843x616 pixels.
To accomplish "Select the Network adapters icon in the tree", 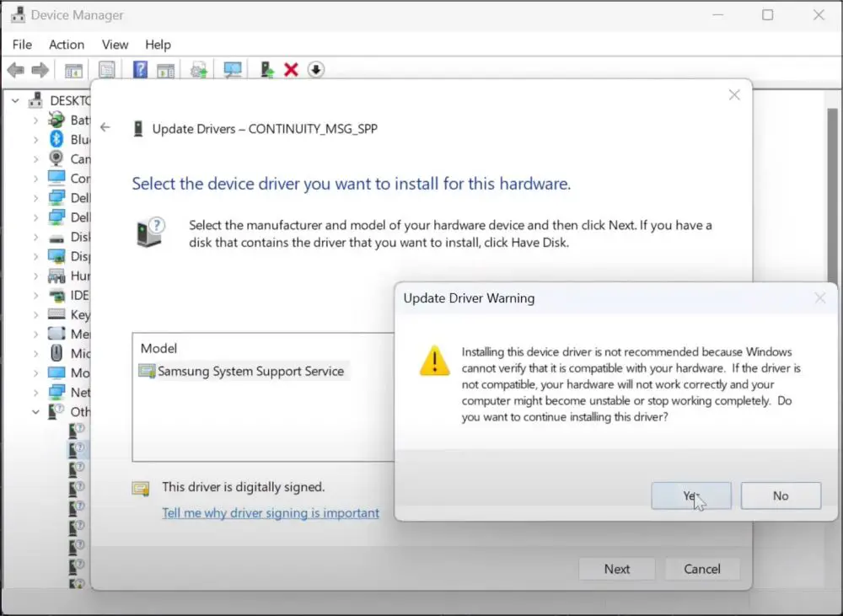I will [x=56, y=392].
